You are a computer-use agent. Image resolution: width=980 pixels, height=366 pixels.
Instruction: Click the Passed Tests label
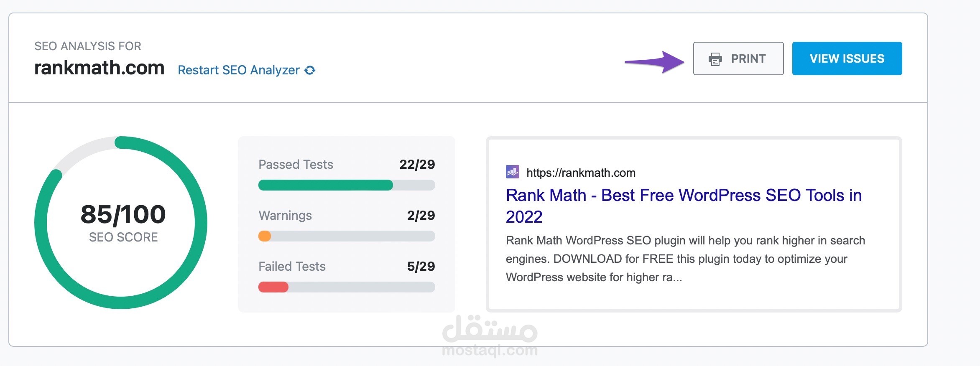point(296,165)
